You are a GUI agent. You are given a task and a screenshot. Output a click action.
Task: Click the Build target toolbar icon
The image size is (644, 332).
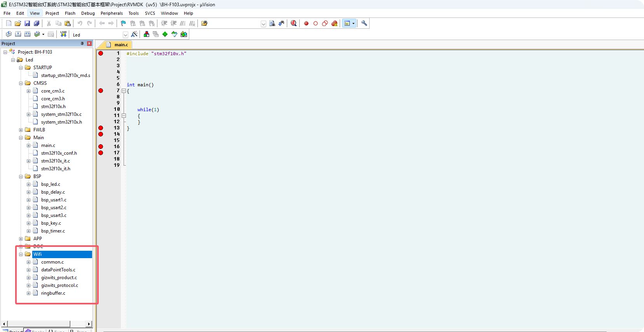(18, 34)
